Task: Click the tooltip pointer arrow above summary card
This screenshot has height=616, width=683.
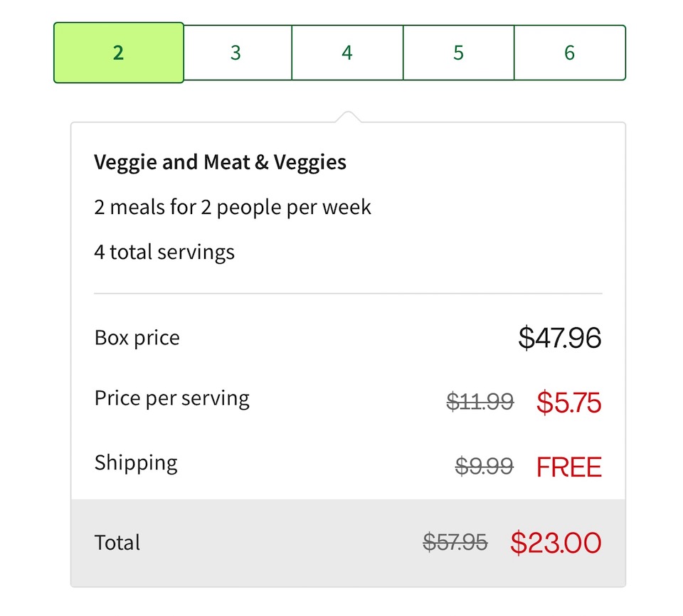Action: [348, 117]
